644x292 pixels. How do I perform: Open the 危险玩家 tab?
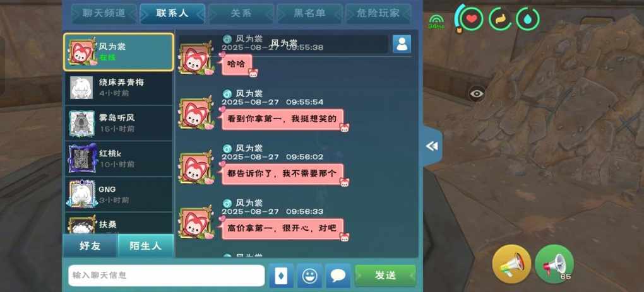pyautogui.click(x=378, y=13)
